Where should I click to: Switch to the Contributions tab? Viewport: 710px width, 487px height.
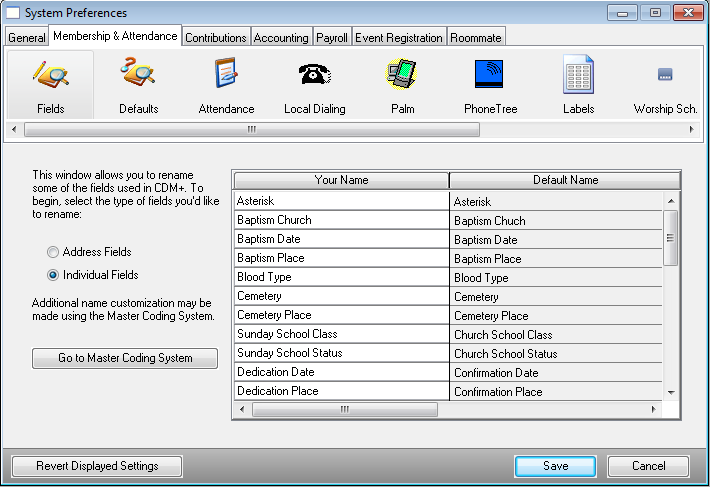pos(216,38)
